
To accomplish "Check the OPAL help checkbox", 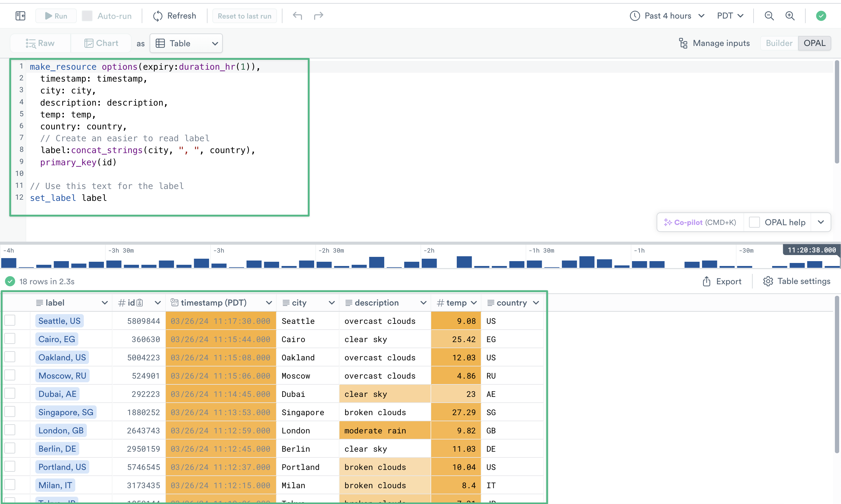I will 754,222.
